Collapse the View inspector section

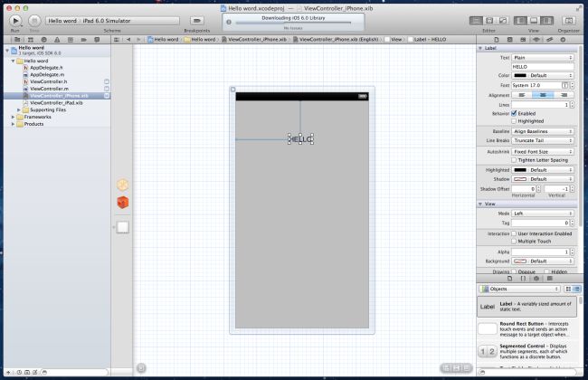(480, 204)
